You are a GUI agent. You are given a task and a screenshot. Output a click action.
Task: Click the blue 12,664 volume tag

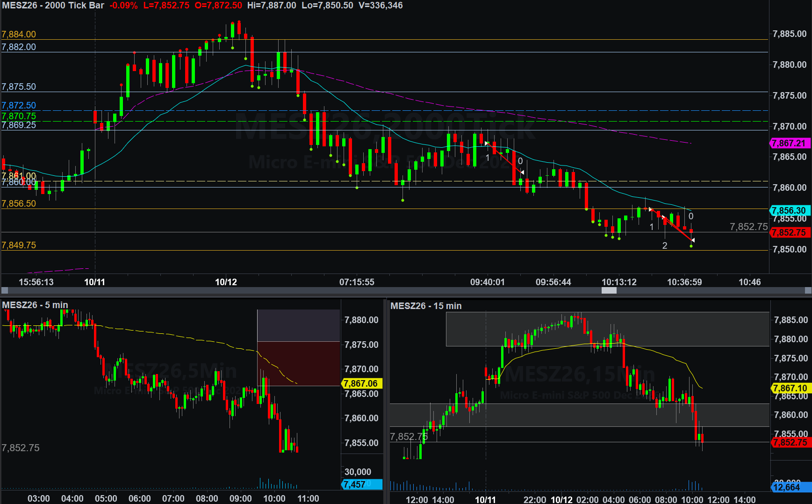pyautogui.click(x=790, y=487)
